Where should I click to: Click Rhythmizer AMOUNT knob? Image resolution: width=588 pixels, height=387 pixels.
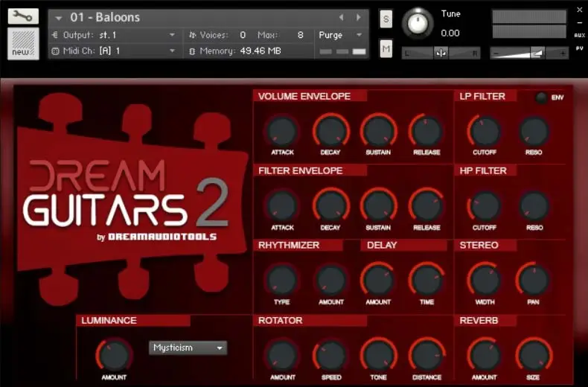coord(330,280)
